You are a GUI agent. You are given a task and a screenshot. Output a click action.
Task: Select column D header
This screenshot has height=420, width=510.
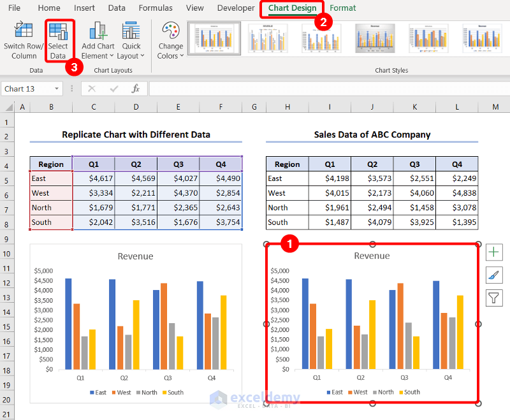point(136,107)
